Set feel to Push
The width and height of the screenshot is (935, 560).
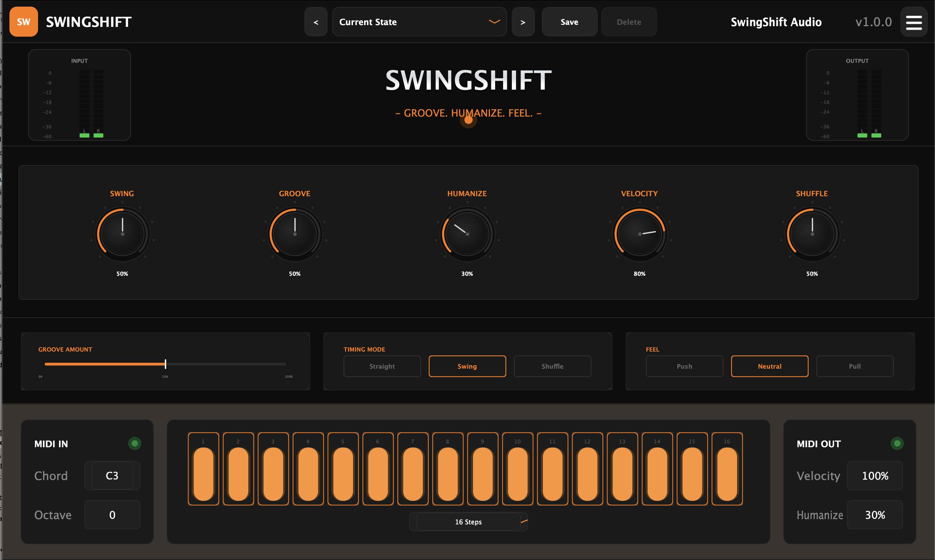coord(684,366)
